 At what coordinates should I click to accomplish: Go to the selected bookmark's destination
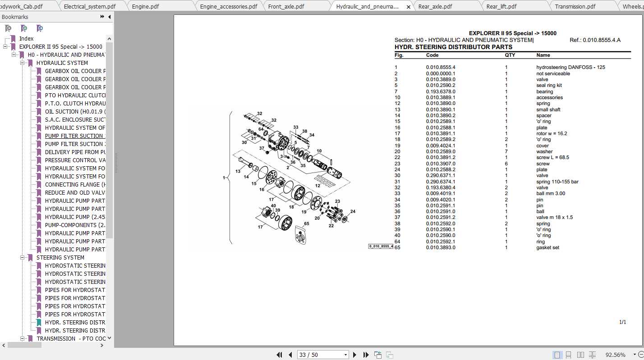[40, 28]
